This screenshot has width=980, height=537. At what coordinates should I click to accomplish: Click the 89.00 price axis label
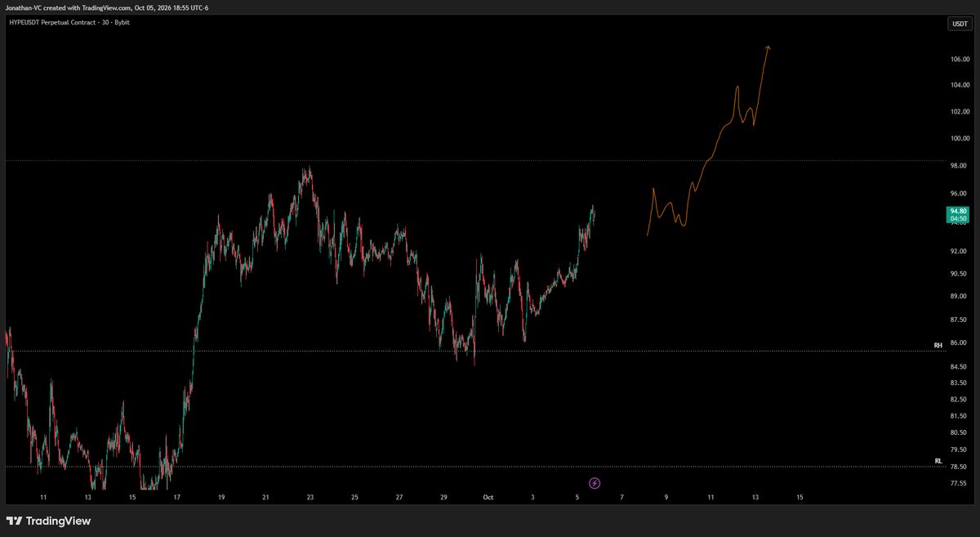(960, 297)
